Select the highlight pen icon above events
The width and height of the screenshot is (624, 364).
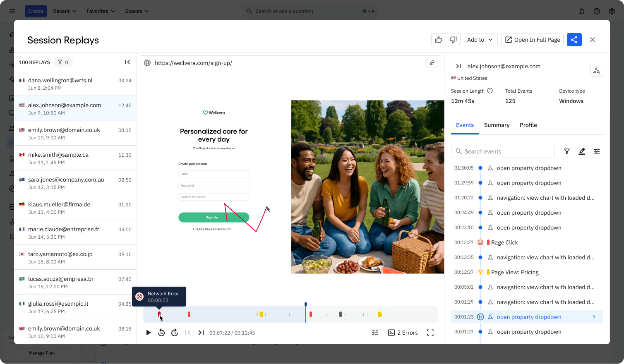582,151
